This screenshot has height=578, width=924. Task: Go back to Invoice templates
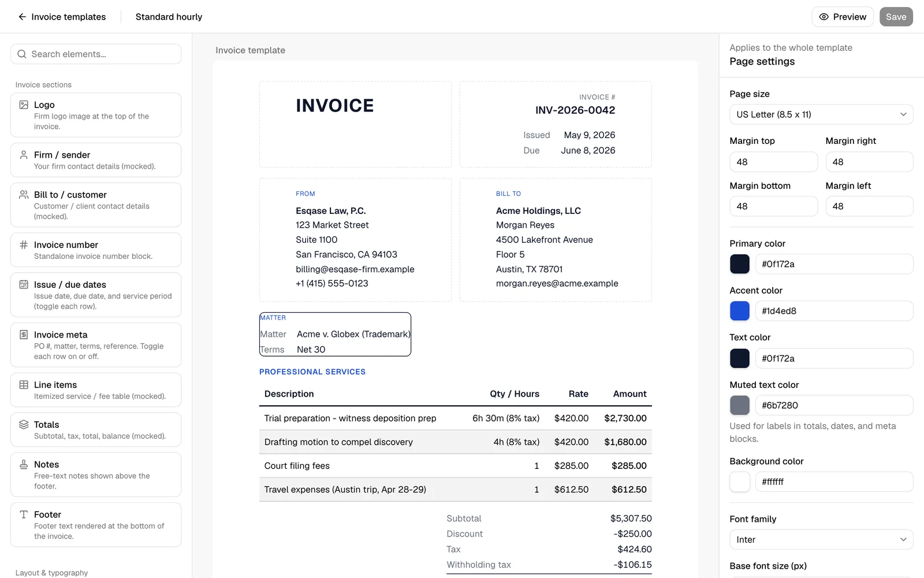tap(62, 17)
